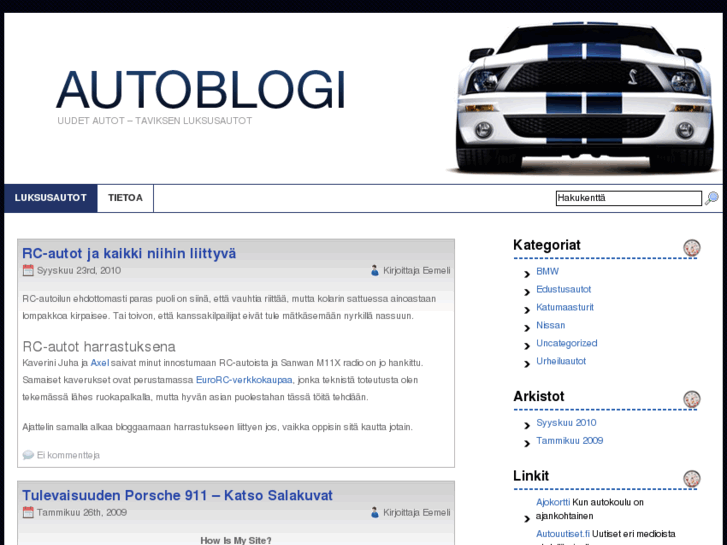Open the Urheiluautot category
Image resolution: width=727 pixels, height=545 pixels.
click(x=561, y=361)
